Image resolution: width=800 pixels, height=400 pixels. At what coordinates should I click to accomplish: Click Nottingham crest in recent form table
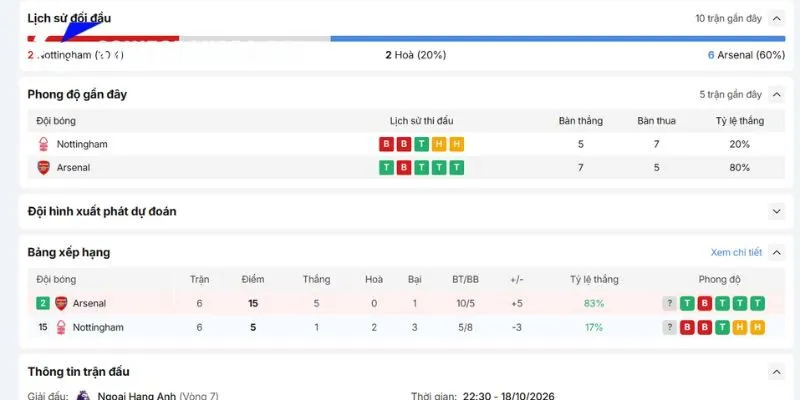[x=44, y=144]
